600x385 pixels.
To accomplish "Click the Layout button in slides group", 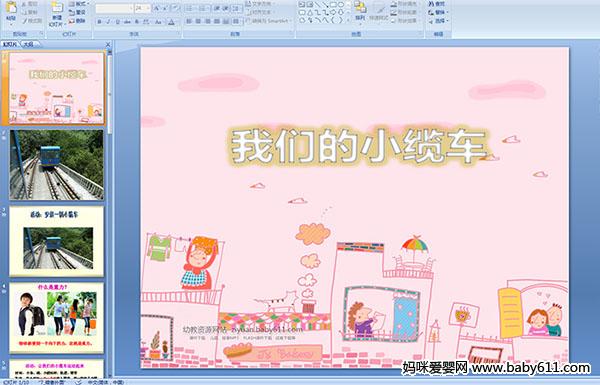I will point(78,4).
